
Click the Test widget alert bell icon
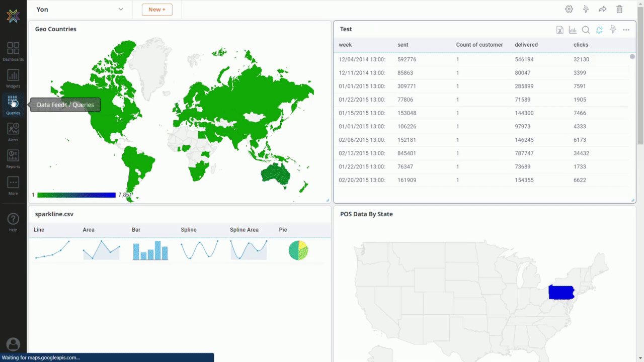[599, 30]
